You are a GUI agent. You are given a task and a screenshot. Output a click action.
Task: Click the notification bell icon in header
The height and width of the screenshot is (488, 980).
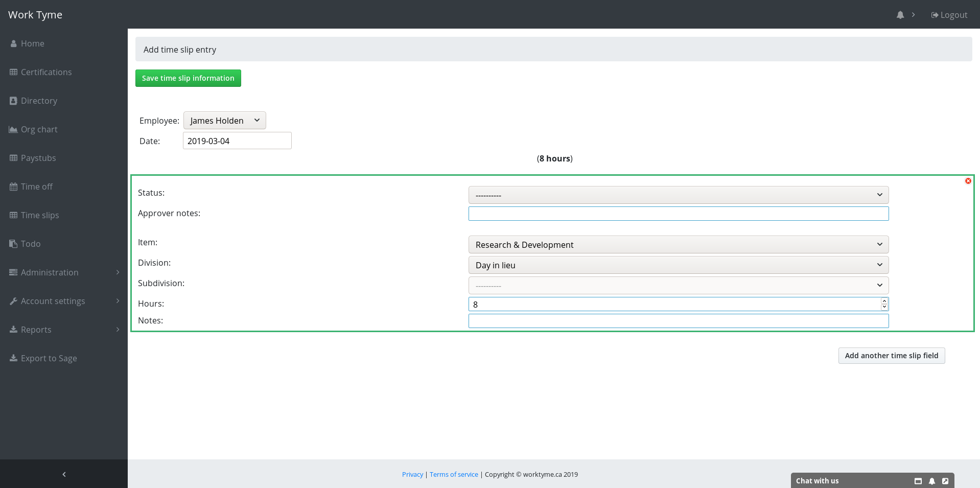900,15
